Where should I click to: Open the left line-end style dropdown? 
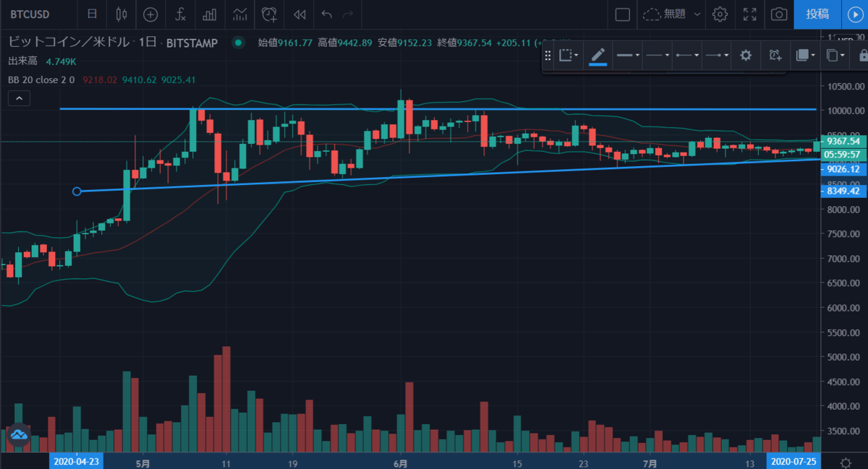[x=686, y=55]
